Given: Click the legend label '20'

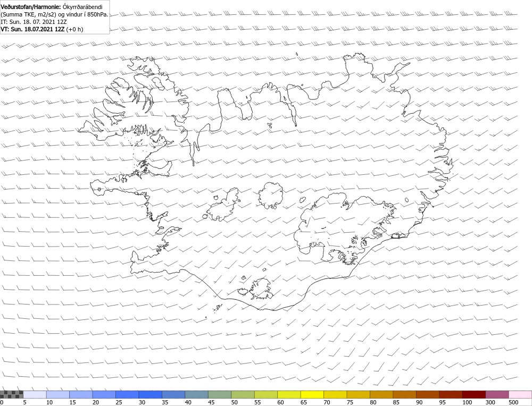Looking at the screenshot, I should (96, 402).
